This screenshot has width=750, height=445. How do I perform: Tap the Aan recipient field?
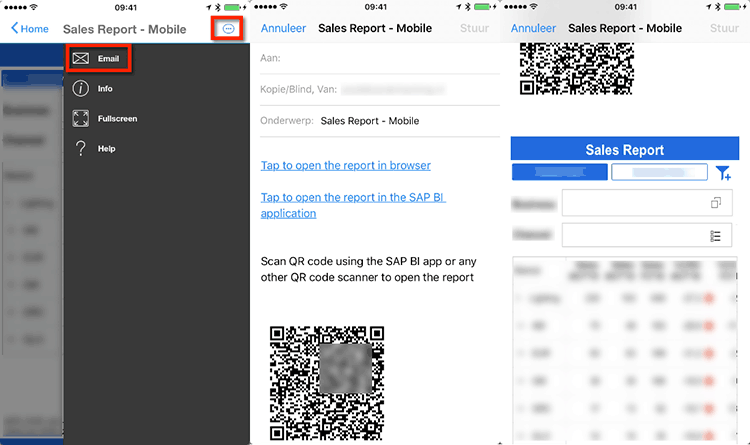click(380, 58)
